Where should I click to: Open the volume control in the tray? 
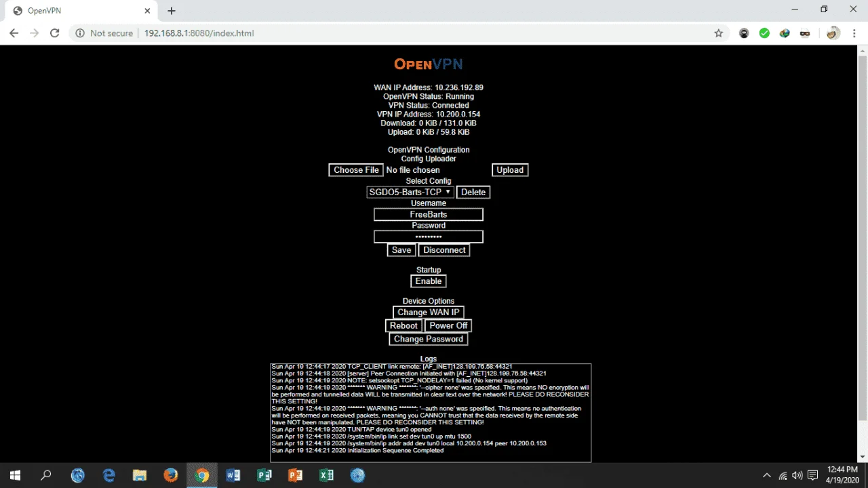pos(797,476)
